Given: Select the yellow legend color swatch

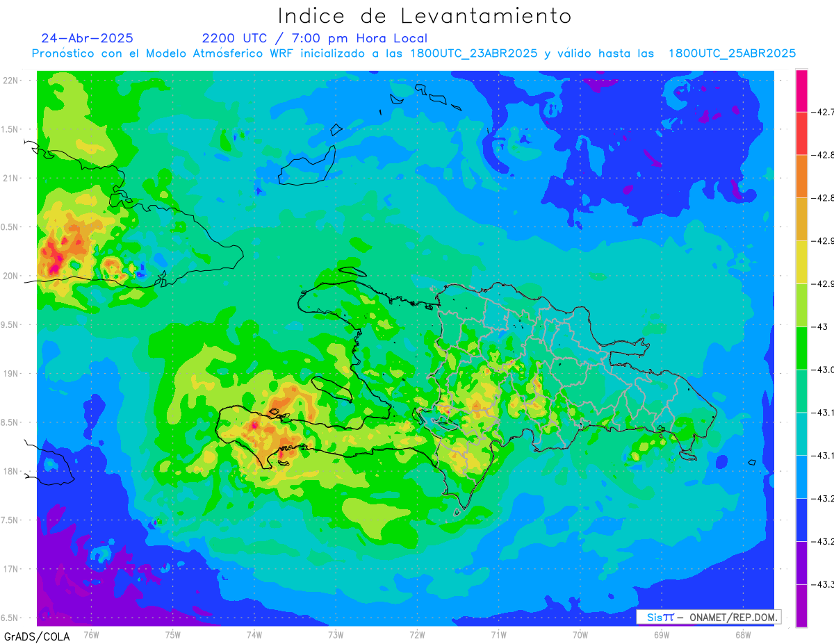Looking at the screenshot, I should click(801, 262).
